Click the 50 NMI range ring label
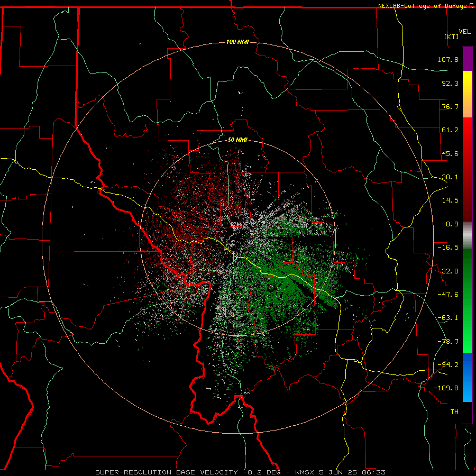Viewport: 476px width, 476px height. (237, 140)
